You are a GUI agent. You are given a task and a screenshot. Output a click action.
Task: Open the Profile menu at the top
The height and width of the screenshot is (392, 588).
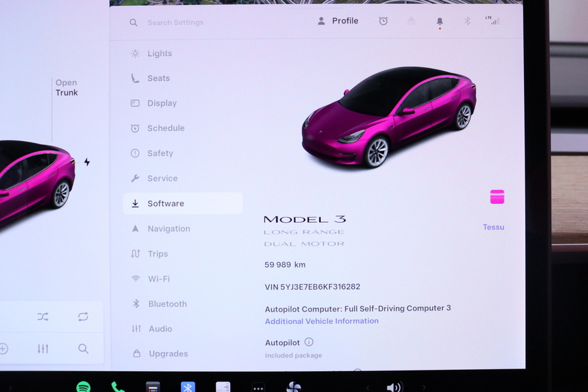pos(337,20)
